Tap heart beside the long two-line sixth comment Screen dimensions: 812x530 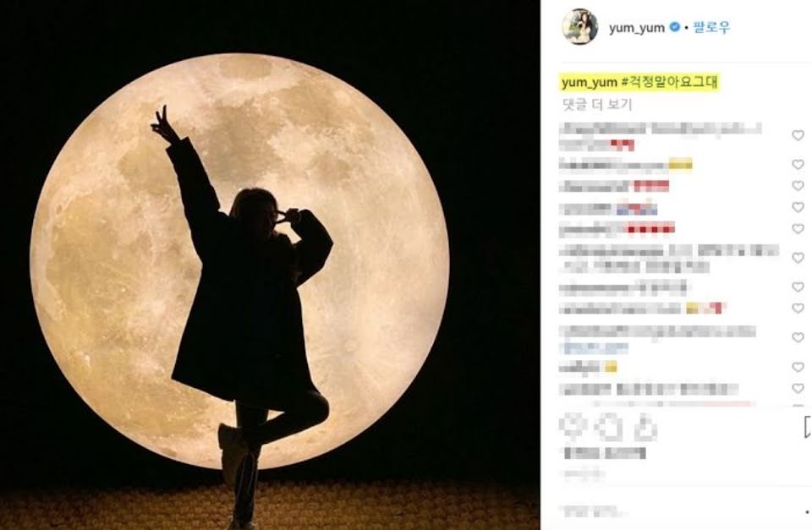[x=798, y=257]
